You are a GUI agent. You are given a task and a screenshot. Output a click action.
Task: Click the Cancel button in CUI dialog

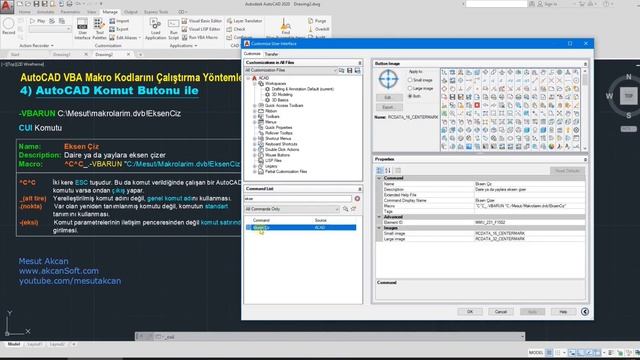click(x=501, y=312)
